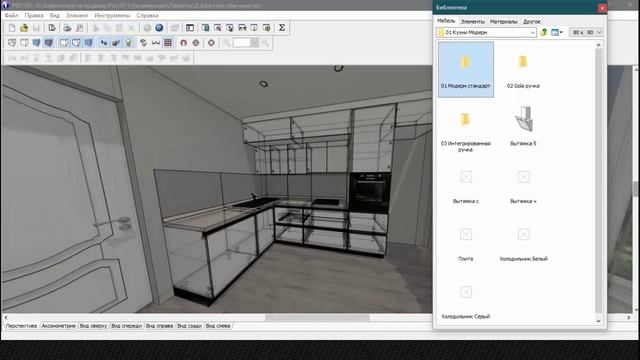Switch to the Материалы library tab

504,21
